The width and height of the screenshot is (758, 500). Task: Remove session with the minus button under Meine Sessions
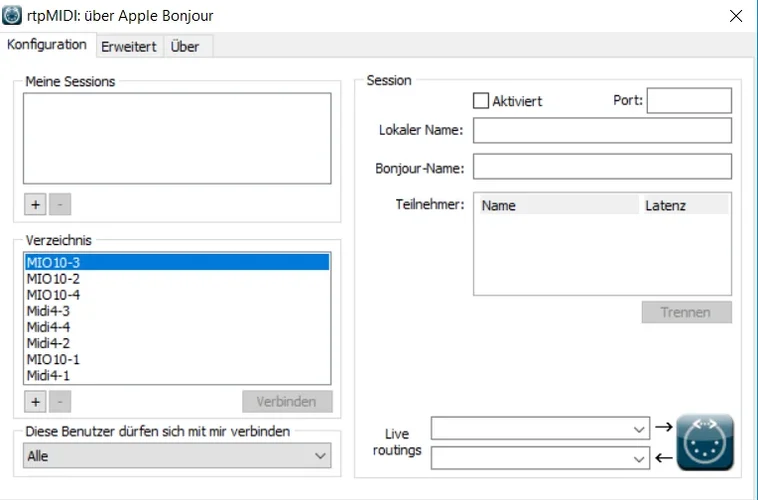pyautogui.click(x=60, y=204)
